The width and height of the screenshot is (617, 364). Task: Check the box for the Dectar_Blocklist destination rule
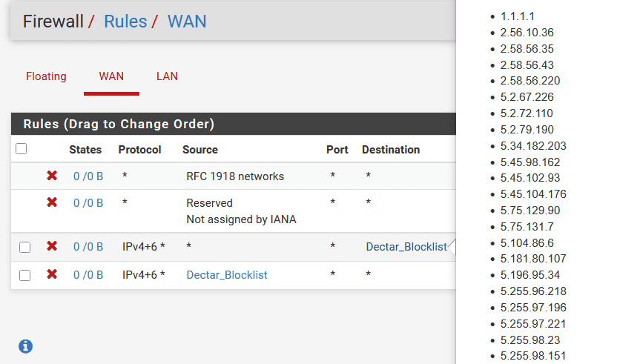pyautogui.click(x=24, y=247)
